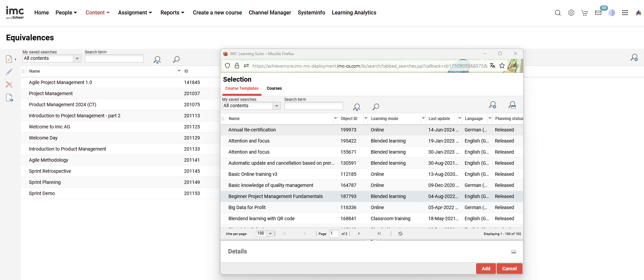Collapse the Details panel
The image size is (644, 280).
coord(514,252)
